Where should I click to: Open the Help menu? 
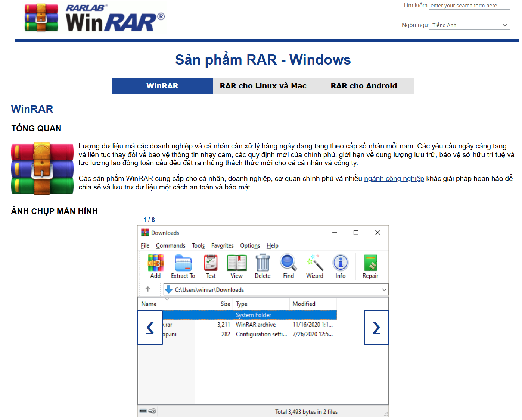pyautogui.click(x=272, y=245)
